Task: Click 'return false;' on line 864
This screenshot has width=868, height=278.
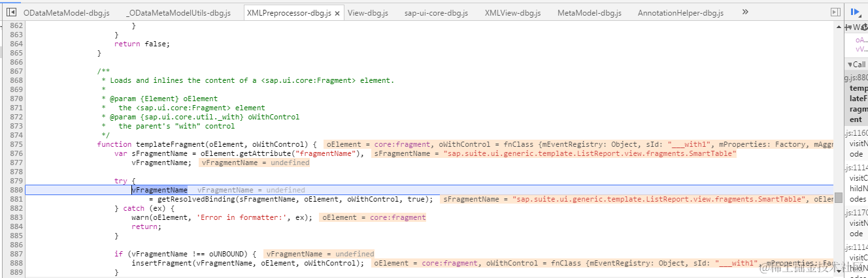Action: click(142, 44)
